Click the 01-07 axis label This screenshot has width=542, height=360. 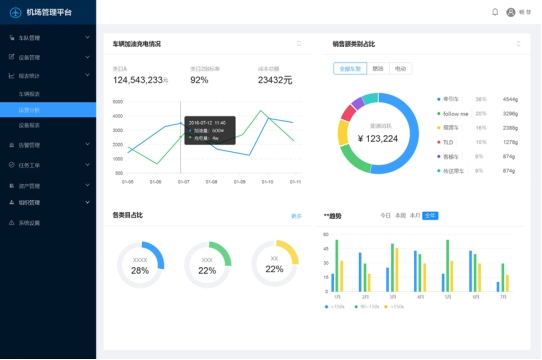point(184,182)
